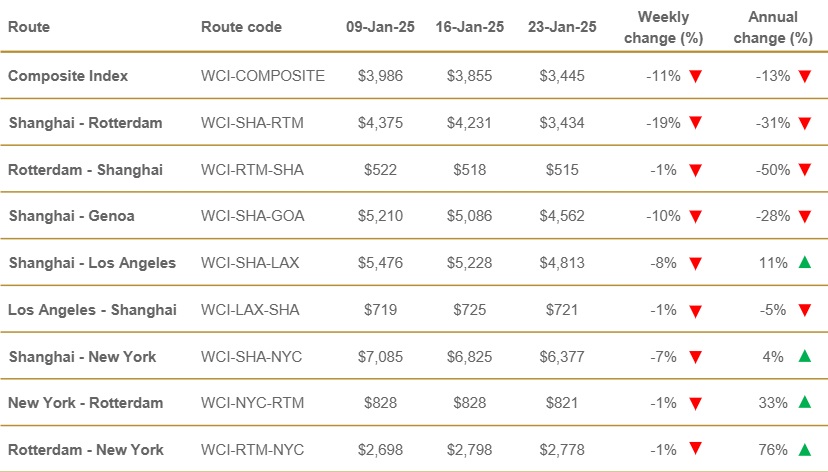
Task: Select the 23-Jan-25 column header
Action: point(562,27)
